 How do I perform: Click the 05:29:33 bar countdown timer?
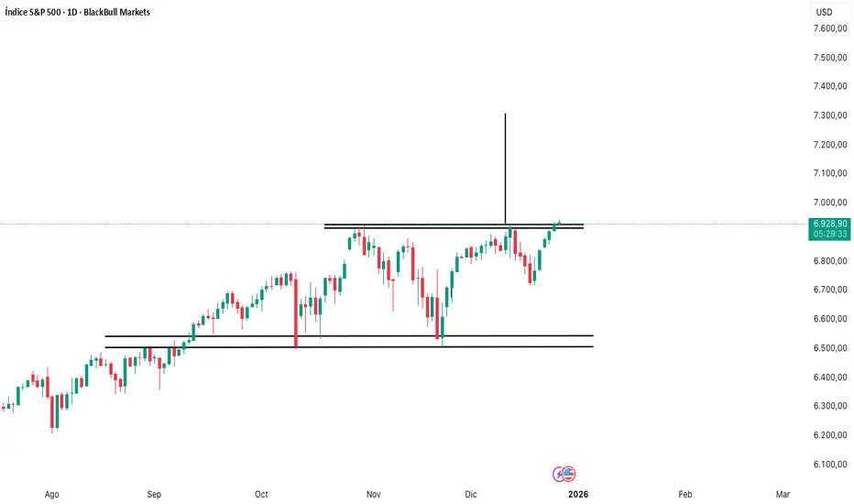pyautogui.click(x=829, y=234)
